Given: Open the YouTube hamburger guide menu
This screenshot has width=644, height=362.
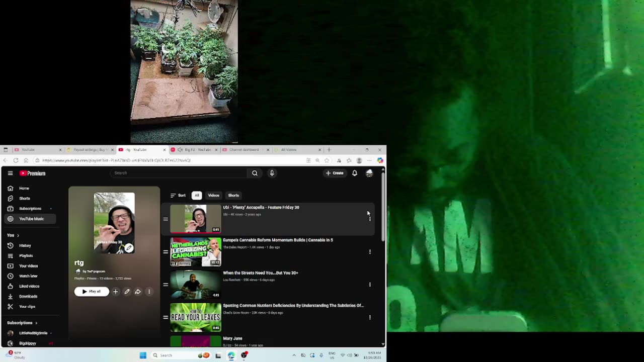Looking at the screenshot, I should tap(10, 173).
